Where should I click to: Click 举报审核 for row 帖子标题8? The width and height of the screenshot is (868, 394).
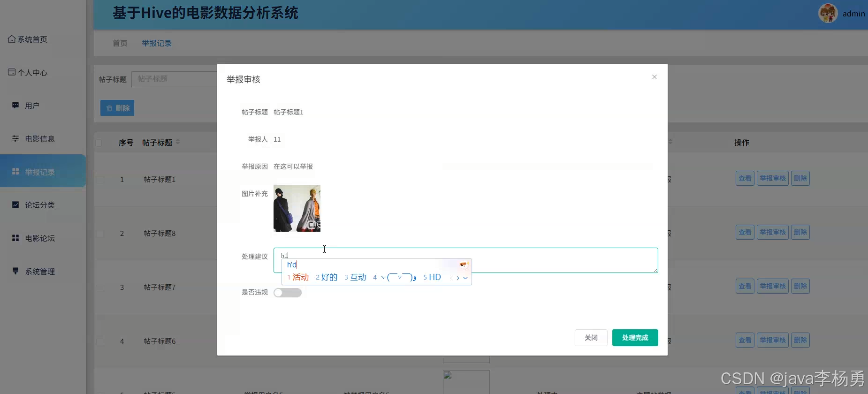(x=773, y=232)
